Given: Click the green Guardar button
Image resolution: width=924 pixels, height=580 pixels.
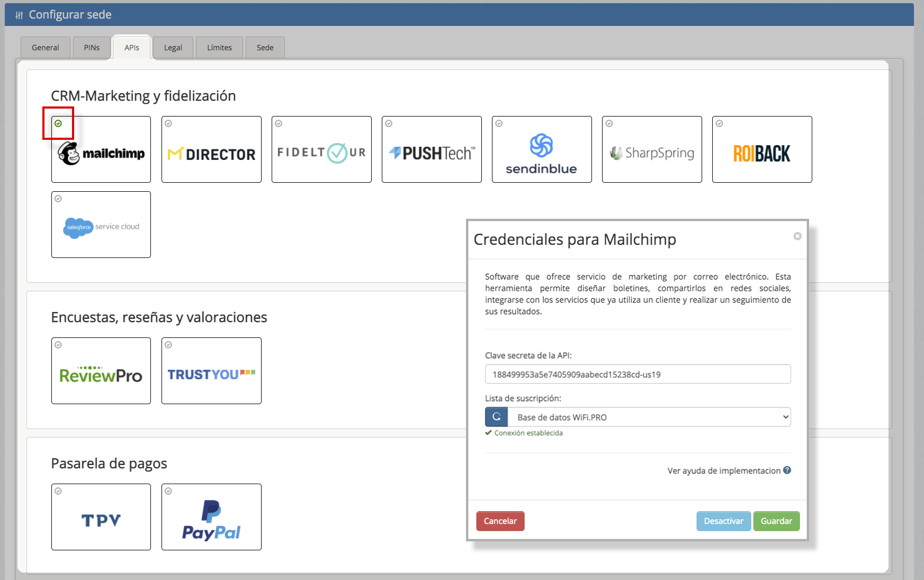Looking at the screenshot, I should [x=776, y=521].
